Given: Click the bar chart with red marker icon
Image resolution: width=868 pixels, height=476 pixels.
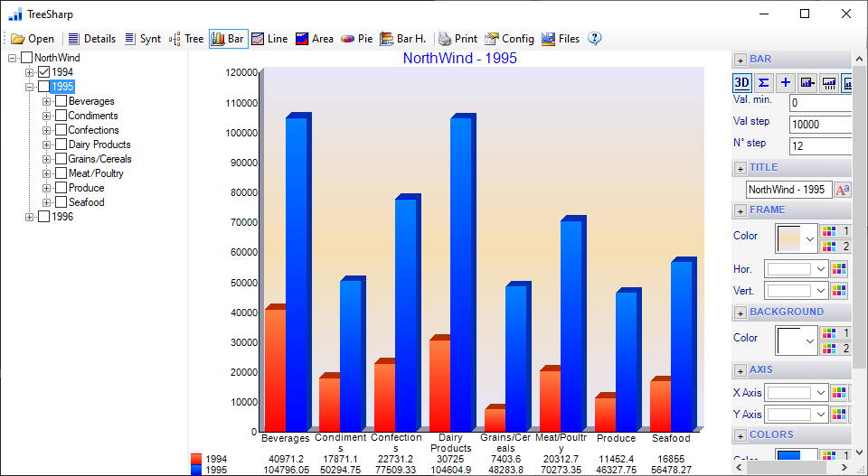Looking at the screenshot, I should (x=807, y=83).
